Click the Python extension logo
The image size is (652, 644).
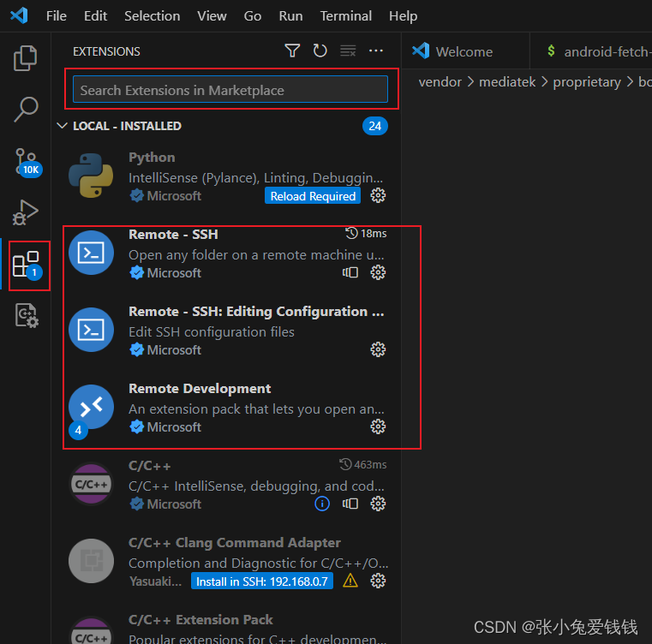(x=91, y=176)
